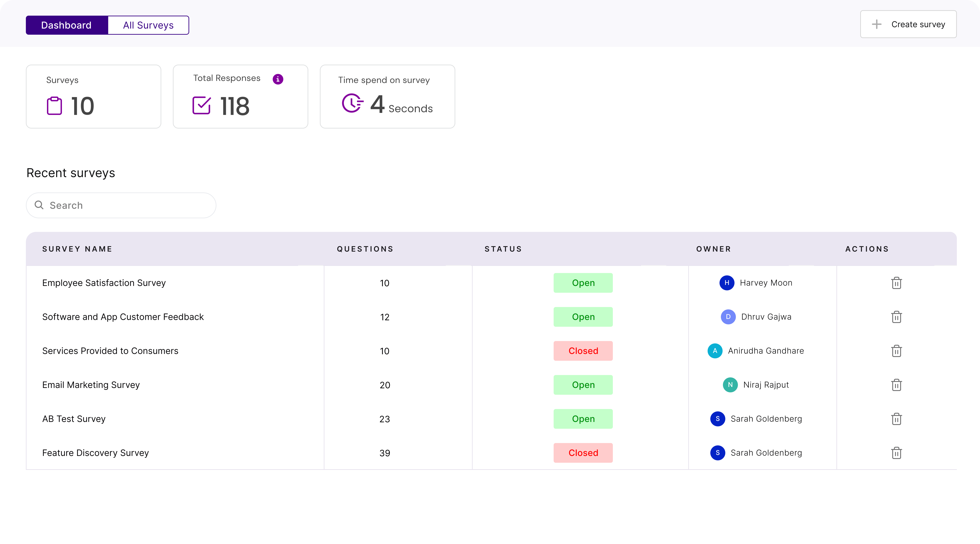Click Open status of Employee Satisfaction Survey
Viewport: 980px width, 544px height.
(583, 283)
